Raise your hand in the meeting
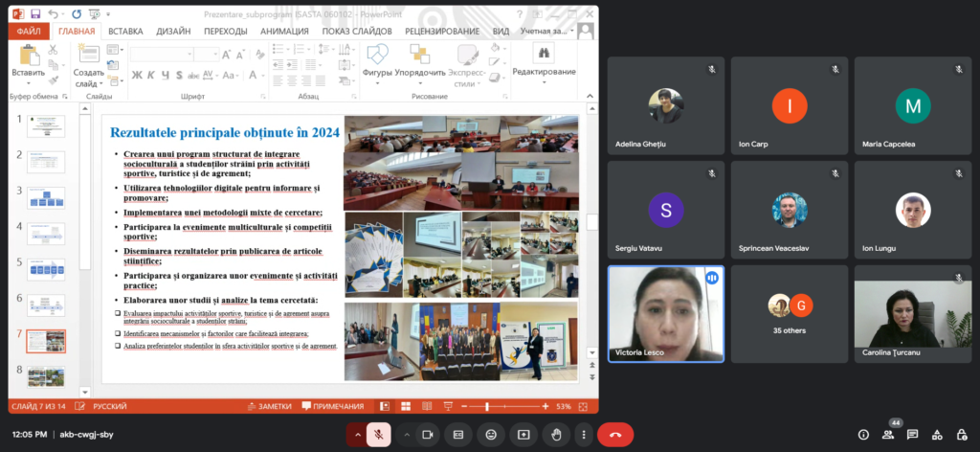This screenshot has height=452, width=980. tap(555, 434)
